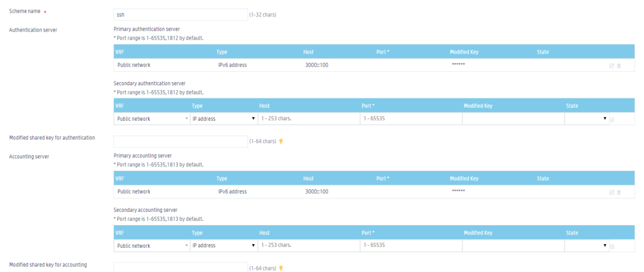Click the '(1-32 chars)' hint text
644x272 pixels.
coord(263,14)
